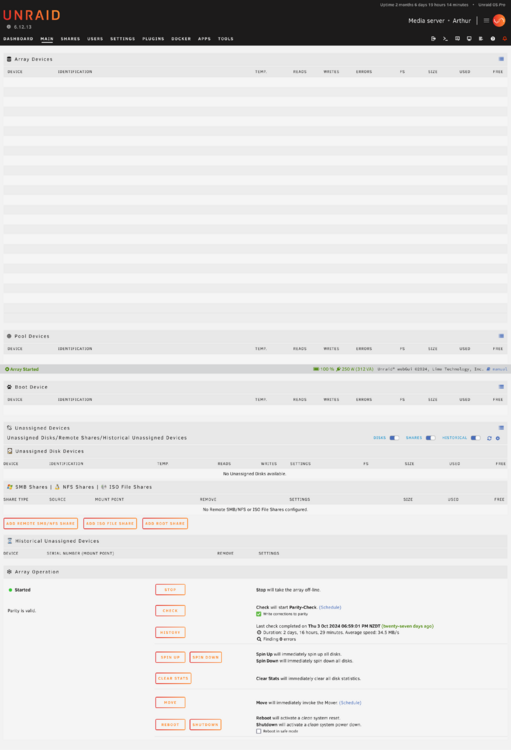The width and height of the screenshot is (511, 750).
Task: Click the SMB Shares Windows icon
Action: pyautogui.click(x=10, y=487)
